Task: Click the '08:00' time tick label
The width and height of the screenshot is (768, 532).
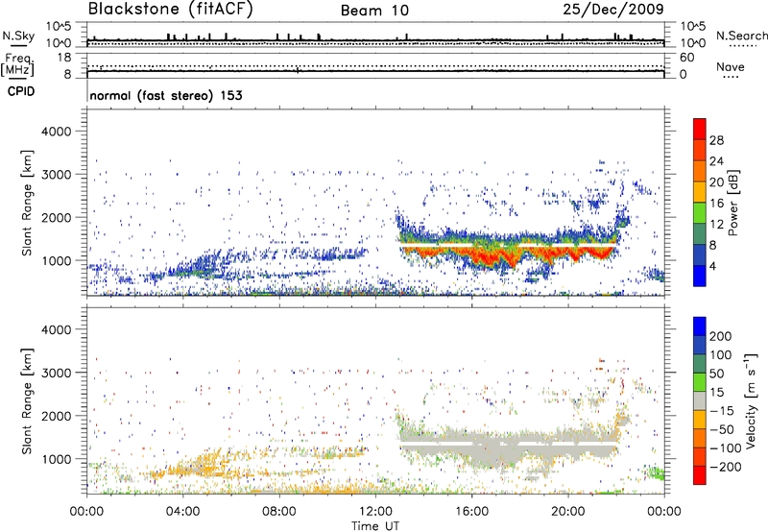Action: pyautogui.click(x=278, y=512)
